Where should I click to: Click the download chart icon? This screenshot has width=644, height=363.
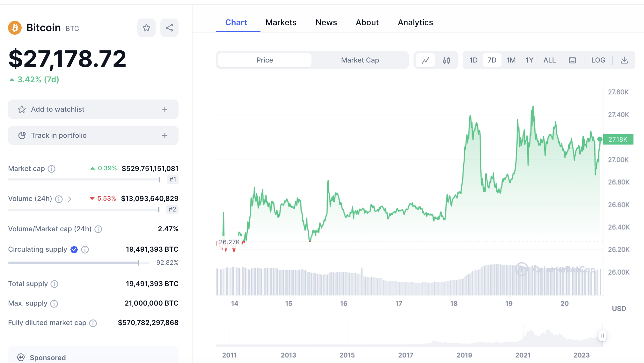tap(624, 60)
